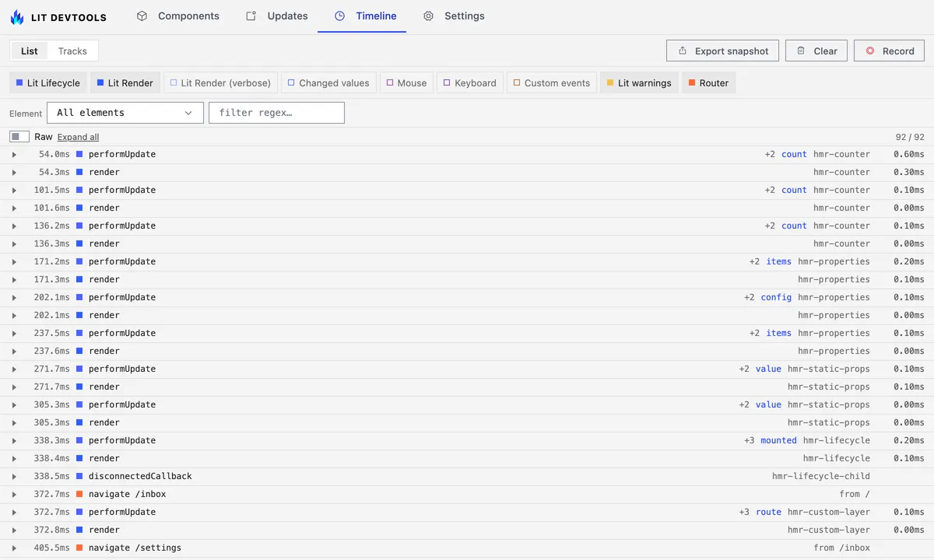Expand the performUpdate row at 171.2ms

(14, 261)
